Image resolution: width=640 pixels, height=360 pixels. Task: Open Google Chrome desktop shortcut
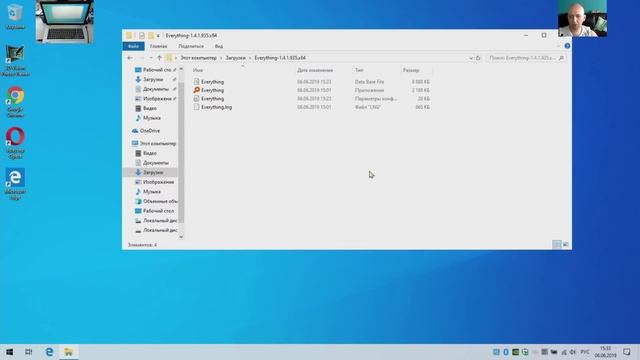pos(15,102)
